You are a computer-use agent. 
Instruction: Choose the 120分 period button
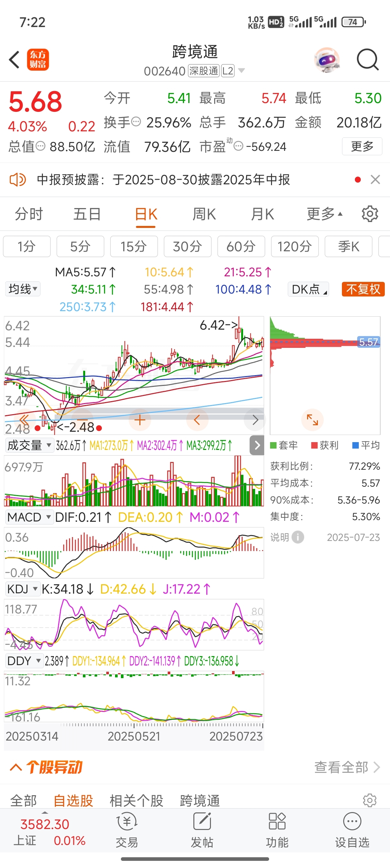tap(295, 246)
